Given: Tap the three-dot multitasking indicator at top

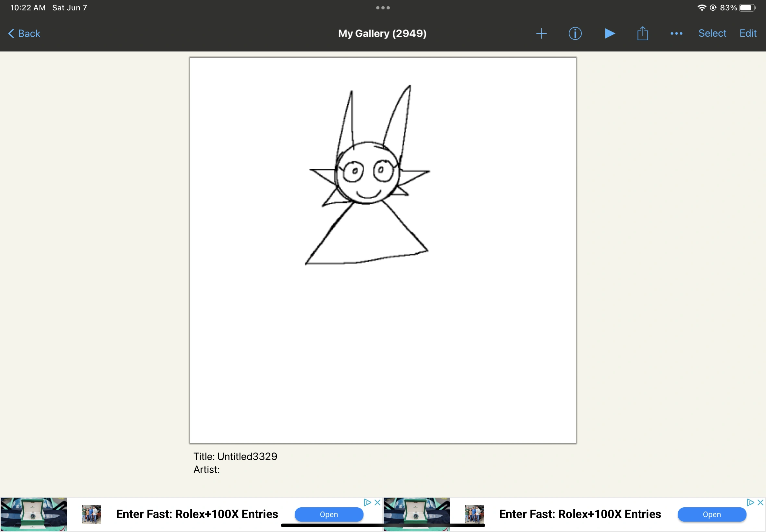Looking at the screenshot, I should 383,8.
